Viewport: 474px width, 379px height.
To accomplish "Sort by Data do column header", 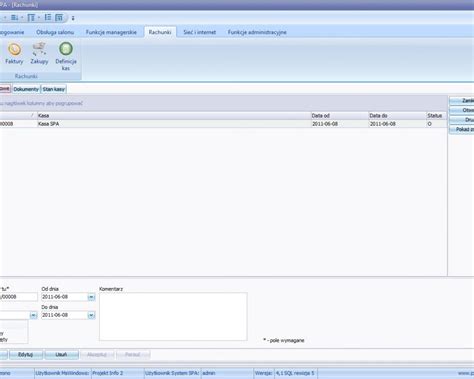I will [x=397, y=116].
